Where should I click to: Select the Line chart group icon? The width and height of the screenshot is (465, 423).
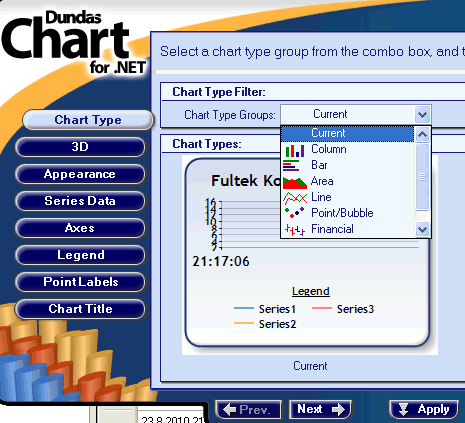(295, 198)
